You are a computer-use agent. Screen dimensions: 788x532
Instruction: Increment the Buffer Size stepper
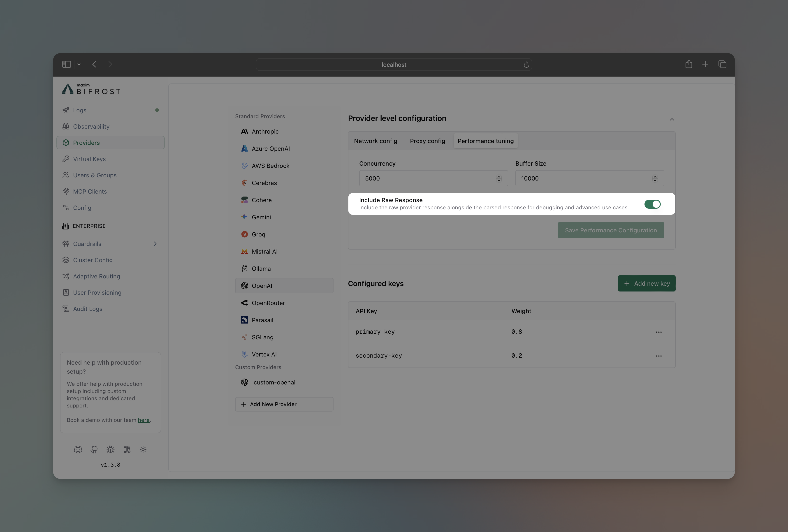654,176
